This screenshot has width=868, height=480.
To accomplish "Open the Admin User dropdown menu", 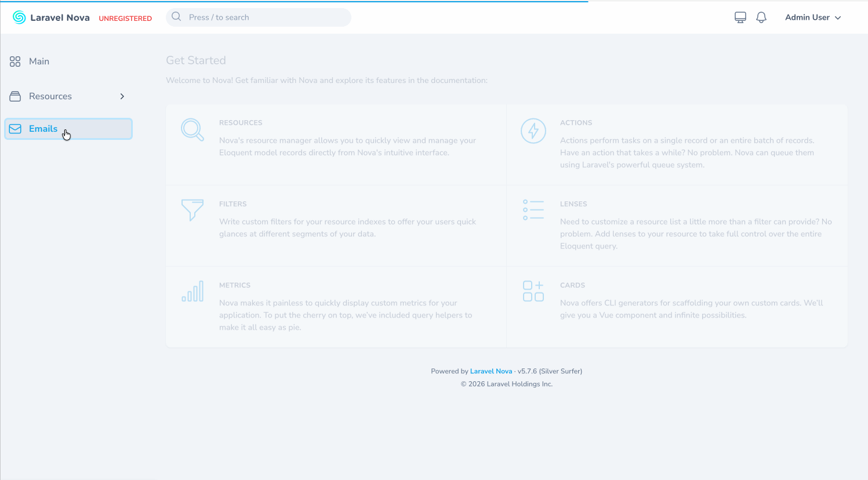I will [812, 17].
